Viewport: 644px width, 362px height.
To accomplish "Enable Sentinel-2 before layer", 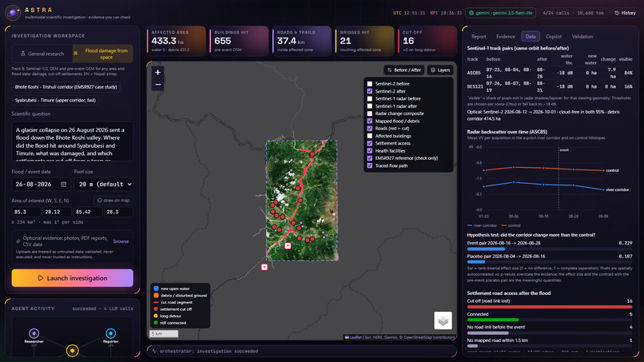I will (x=370, y=84).
